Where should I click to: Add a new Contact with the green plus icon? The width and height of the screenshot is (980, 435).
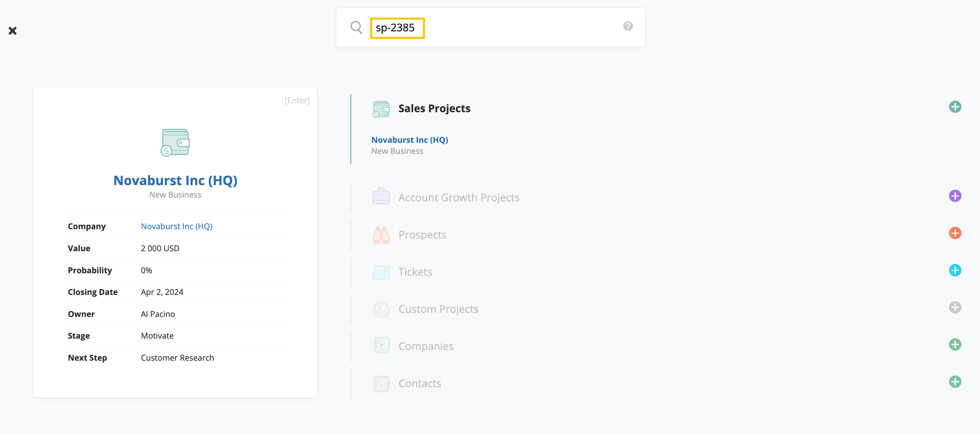click(x=955, y=382)
